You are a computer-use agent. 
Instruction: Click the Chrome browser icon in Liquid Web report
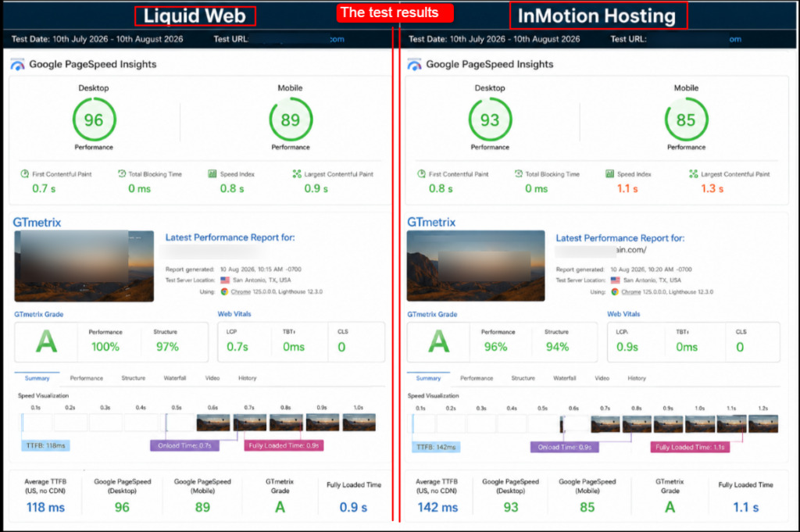coord(224,291)
